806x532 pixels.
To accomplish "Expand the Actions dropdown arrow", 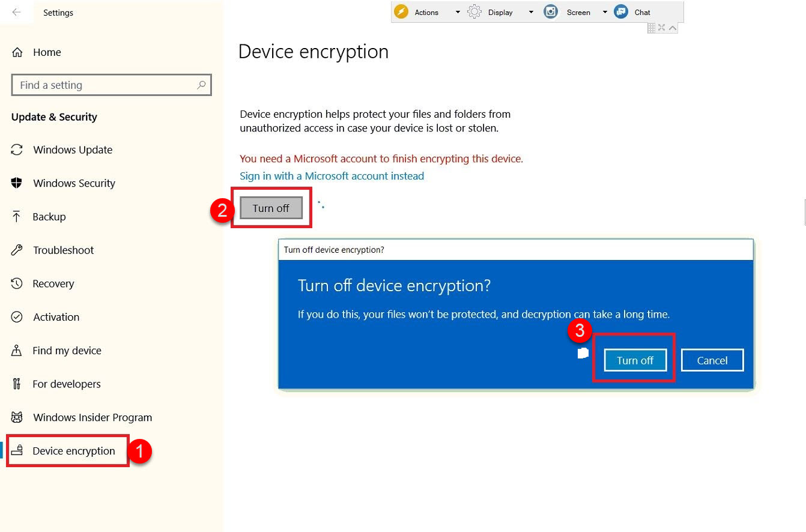I will (458, 12).
